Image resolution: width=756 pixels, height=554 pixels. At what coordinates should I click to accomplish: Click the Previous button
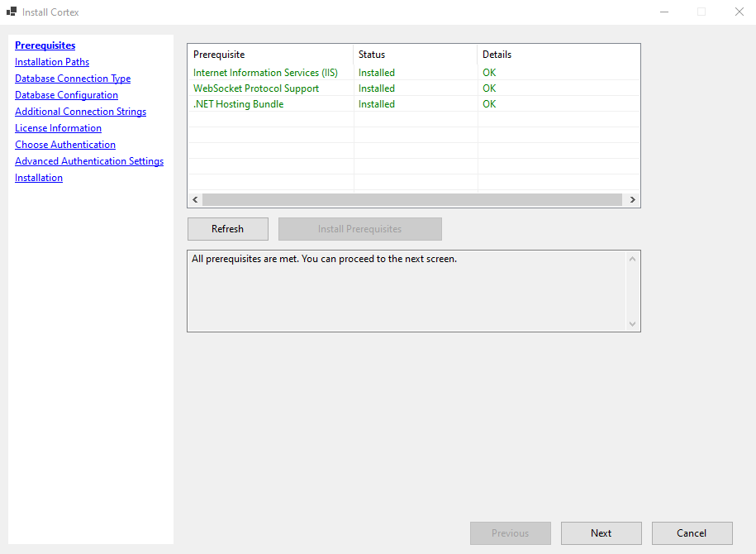pos(510,533)
